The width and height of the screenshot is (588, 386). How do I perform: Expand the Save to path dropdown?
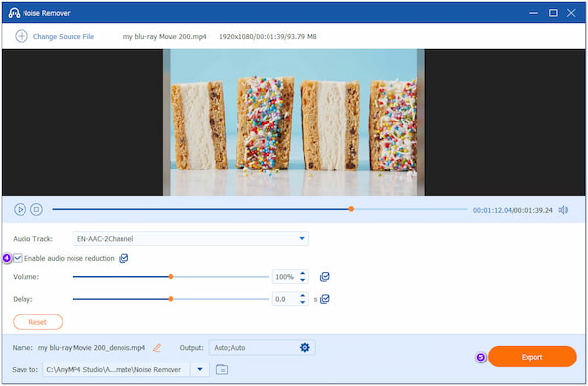coord(200,370)
